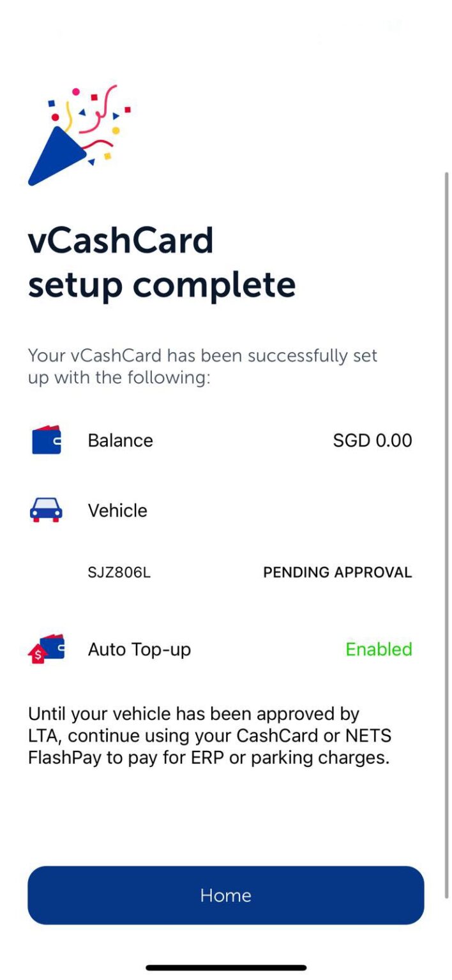Toggle the Balance amount SGD 0.00
The image size is (452, 980).
(372, 440)
